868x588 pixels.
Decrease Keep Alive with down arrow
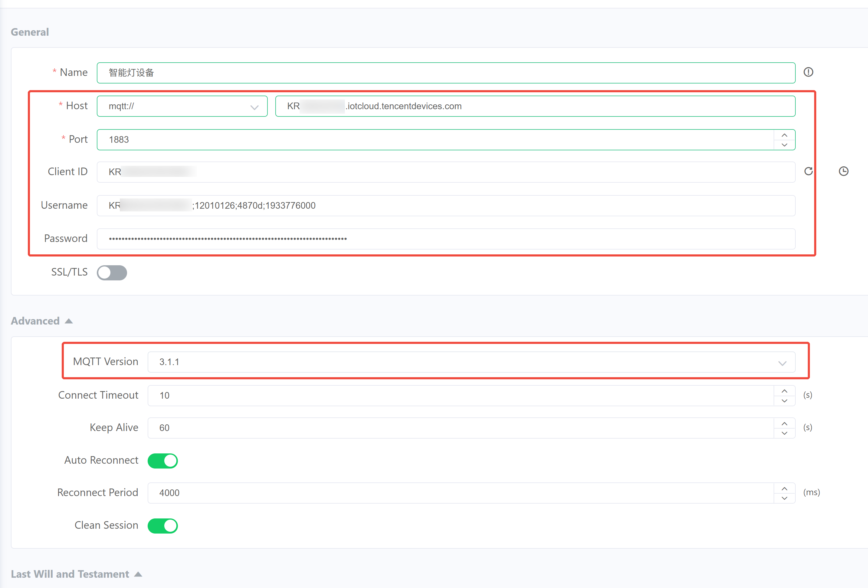(x=784, y=433)
